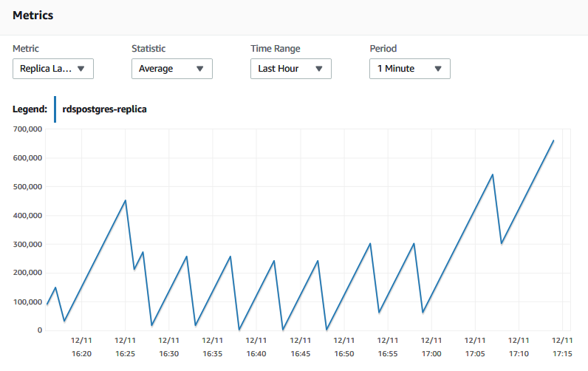Viewport: 588px width, 371px height.
Task: Click the 500,000 y-axis label
Action: tap(27, 187)
